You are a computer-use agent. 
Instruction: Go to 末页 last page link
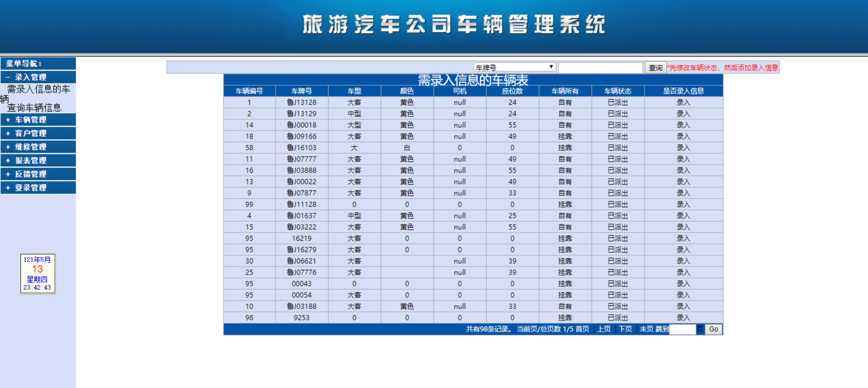pos(646,329)
